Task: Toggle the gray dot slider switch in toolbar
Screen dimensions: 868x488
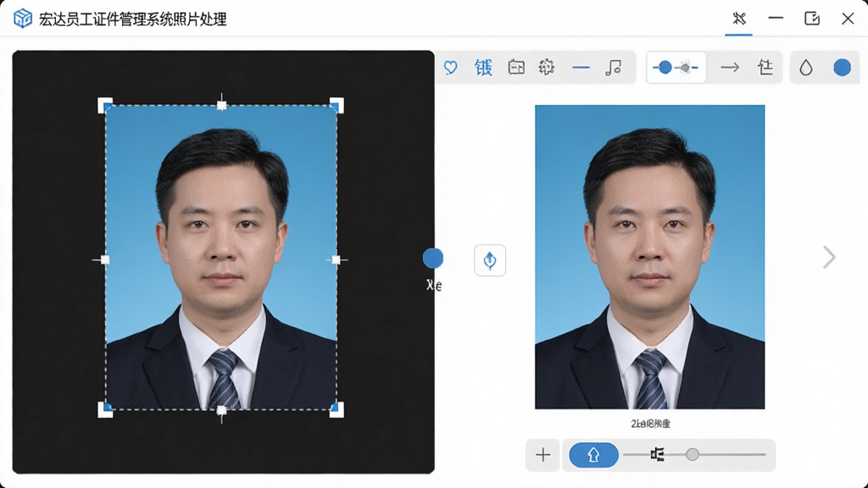Action: point(687,68)
